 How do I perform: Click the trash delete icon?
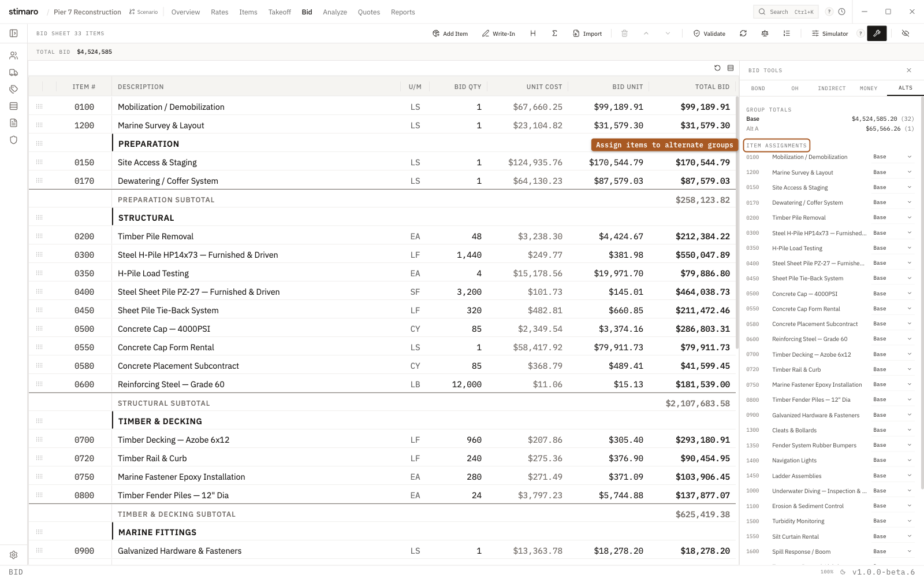(x=624, y=34)
